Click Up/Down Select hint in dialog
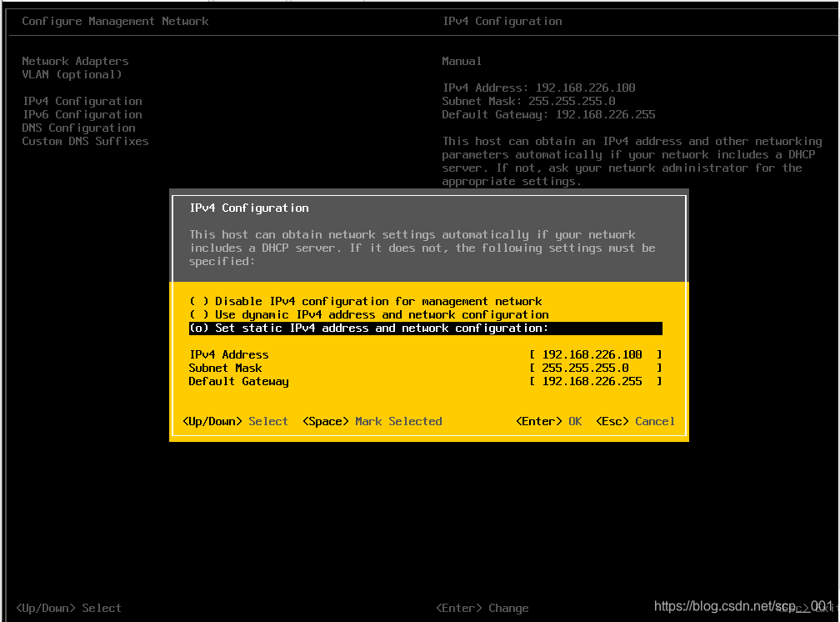This screenshot has width=840, height=622. 235,421
